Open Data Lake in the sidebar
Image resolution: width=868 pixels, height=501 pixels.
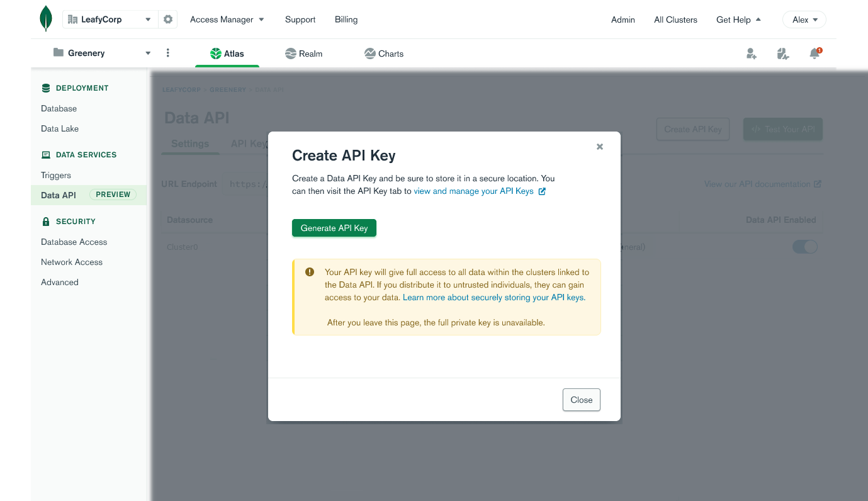(x=60, y=128)
